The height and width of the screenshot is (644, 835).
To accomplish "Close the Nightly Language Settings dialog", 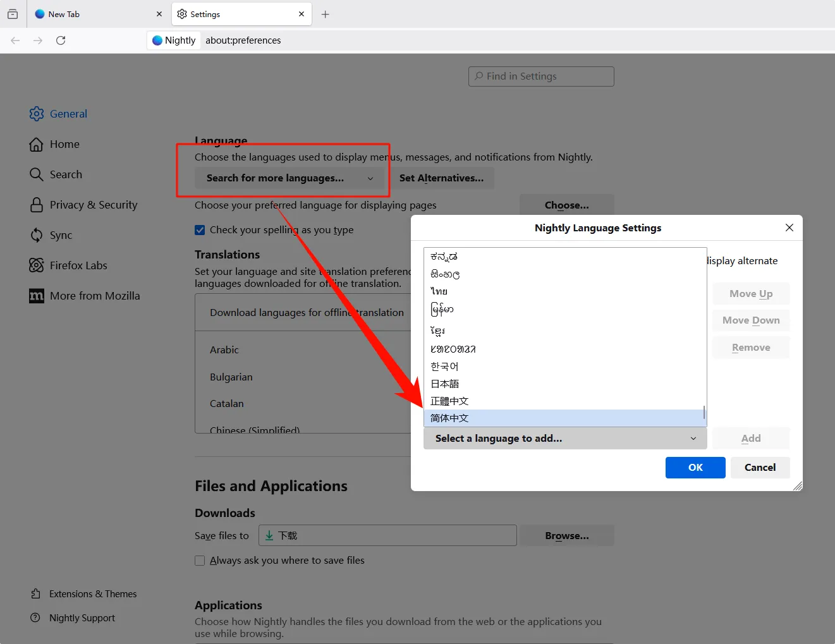I will point(789,228).
